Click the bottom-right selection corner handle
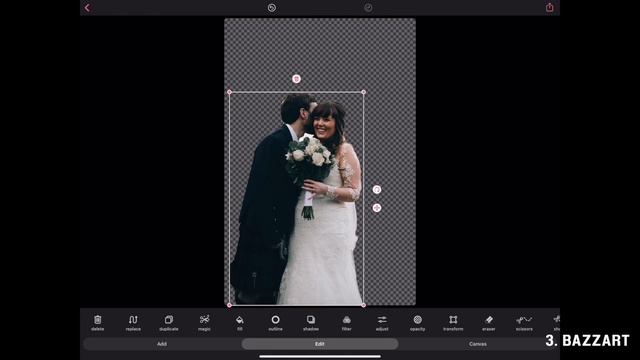 pos(364,305)
